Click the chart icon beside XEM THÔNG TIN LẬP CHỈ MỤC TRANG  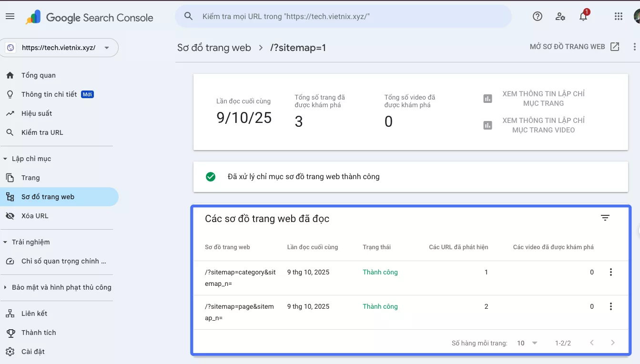[x=487, y=98]
